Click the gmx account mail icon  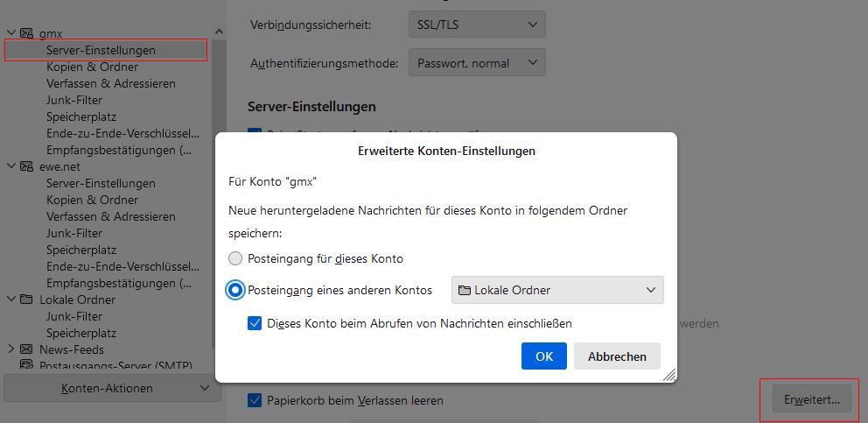tap(26, 33)
